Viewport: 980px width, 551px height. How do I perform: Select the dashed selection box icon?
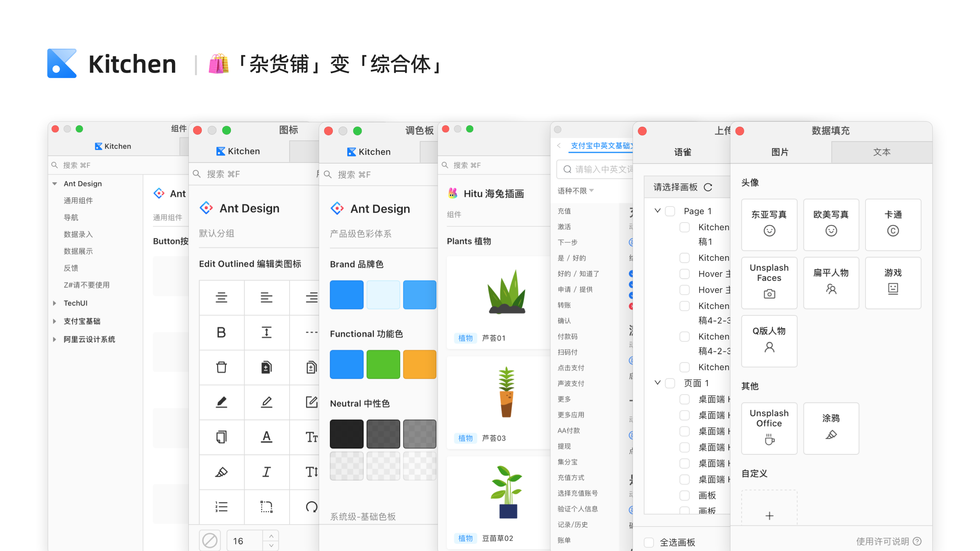point(266,506)
